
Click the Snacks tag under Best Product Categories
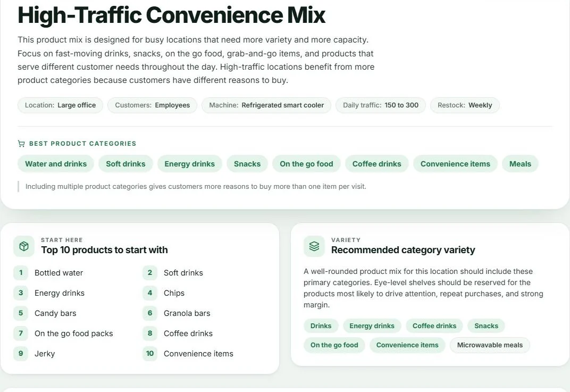click(247, 164)
